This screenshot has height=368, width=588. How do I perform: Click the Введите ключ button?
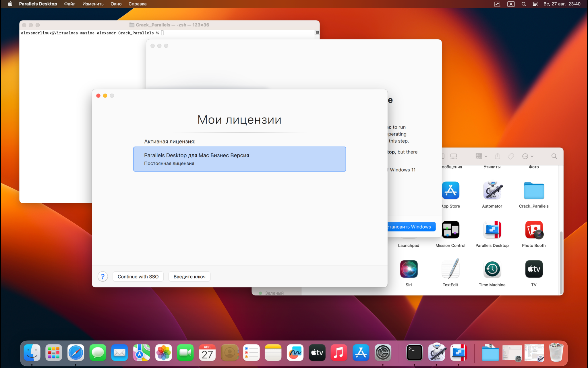click(189, 277)
